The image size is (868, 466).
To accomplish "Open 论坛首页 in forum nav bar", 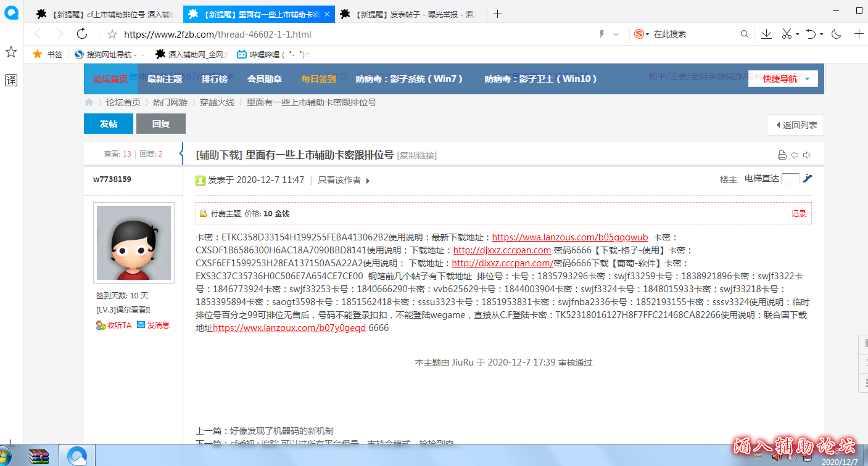I will click(110, 79).
